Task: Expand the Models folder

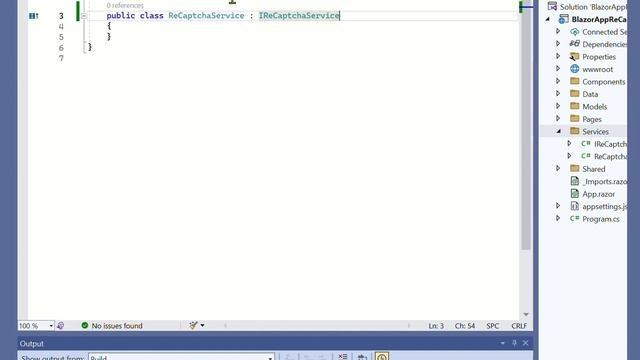Action: [558, 106]
